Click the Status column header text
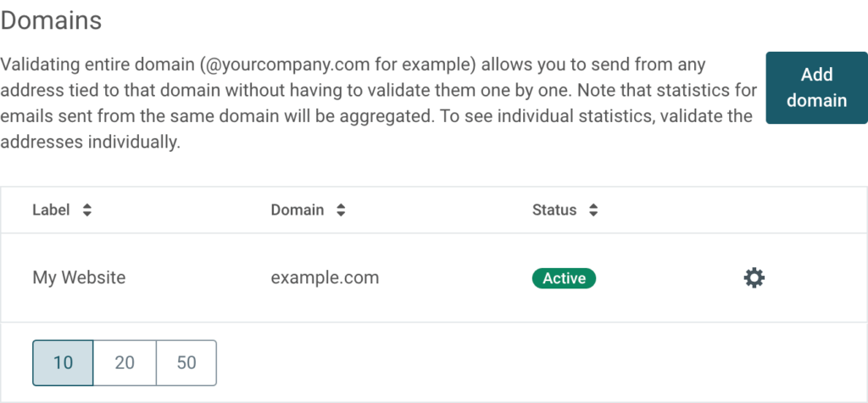The height and width of the screenshot is (403, 868). 554,210
